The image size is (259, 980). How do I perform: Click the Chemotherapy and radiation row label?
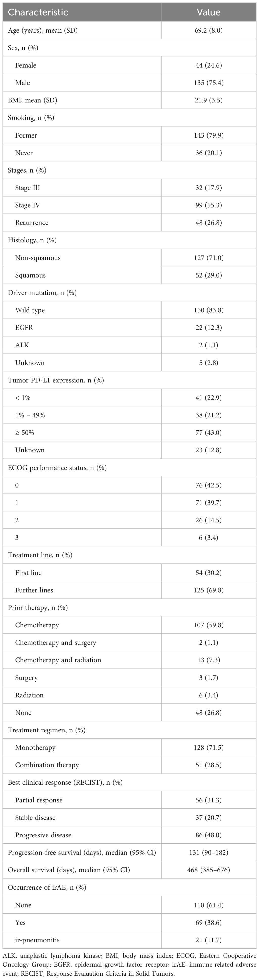click(x=58, y=660)
